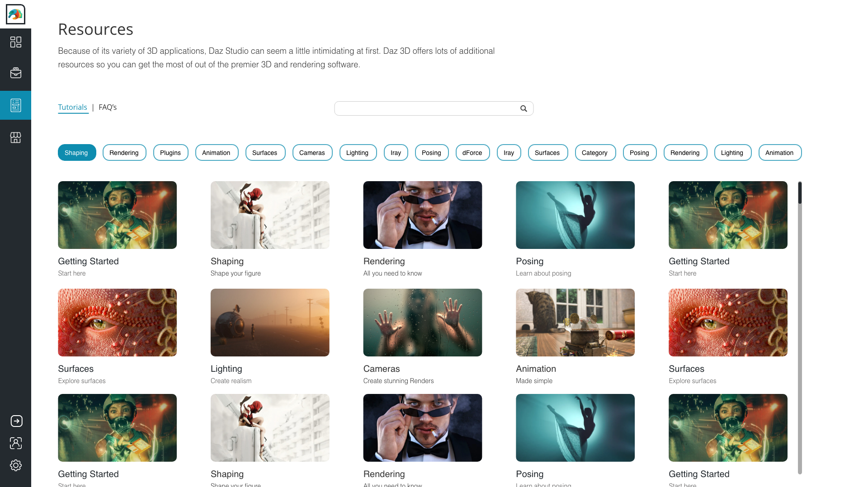
Task: Click inside the tutorials search field
Action: pos(434,108)
